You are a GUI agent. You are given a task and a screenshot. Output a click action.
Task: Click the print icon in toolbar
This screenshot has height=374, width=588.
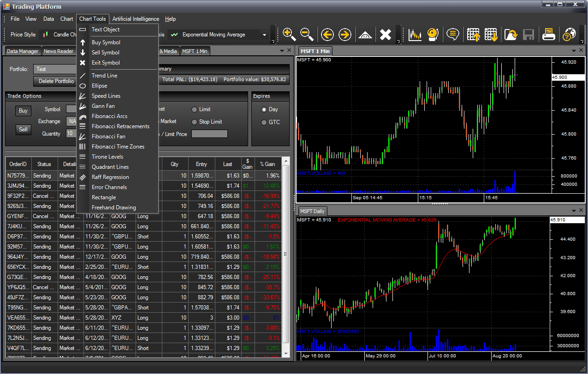548,35
